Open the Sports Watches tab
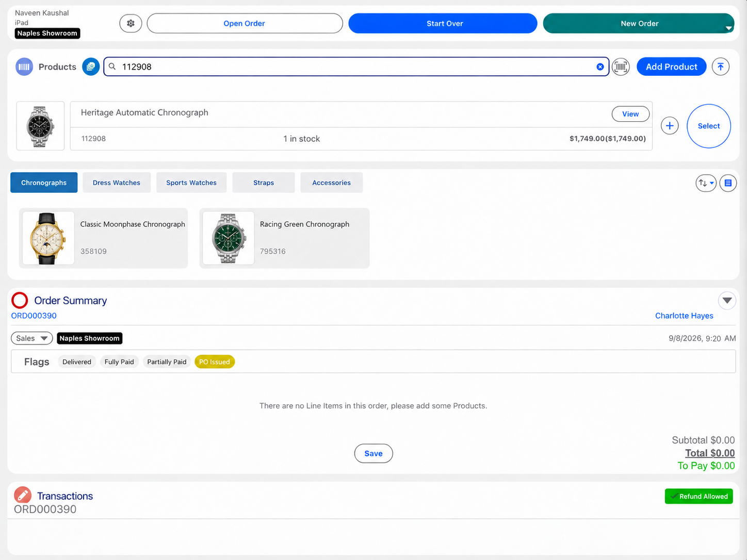This screenshot has width=747, height=560. tap(191, 183)
